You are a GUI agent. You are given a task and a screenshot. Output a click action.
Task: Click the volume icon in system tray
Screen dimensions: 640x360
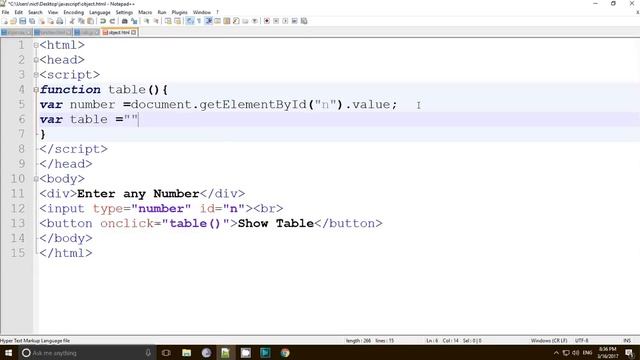(576, 353)
